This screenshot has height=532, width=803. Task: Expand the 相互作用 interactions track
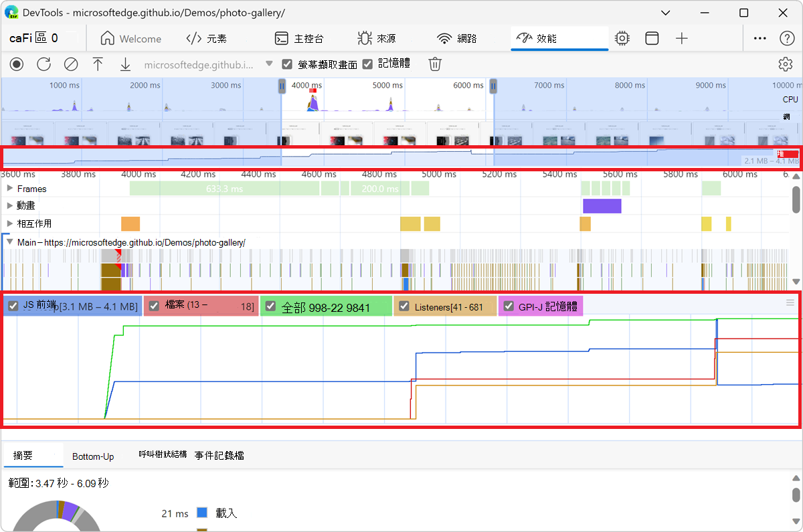click(x=9, y=224)
